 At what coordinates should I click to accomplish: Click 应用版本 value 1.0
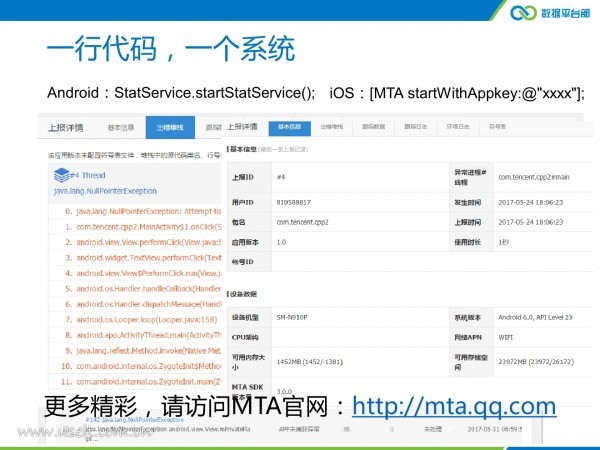point(281,242)
